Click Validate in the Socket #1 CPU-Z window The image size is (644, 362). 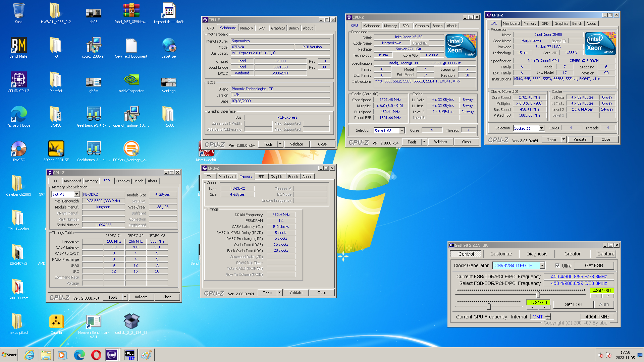click(580, 139)
